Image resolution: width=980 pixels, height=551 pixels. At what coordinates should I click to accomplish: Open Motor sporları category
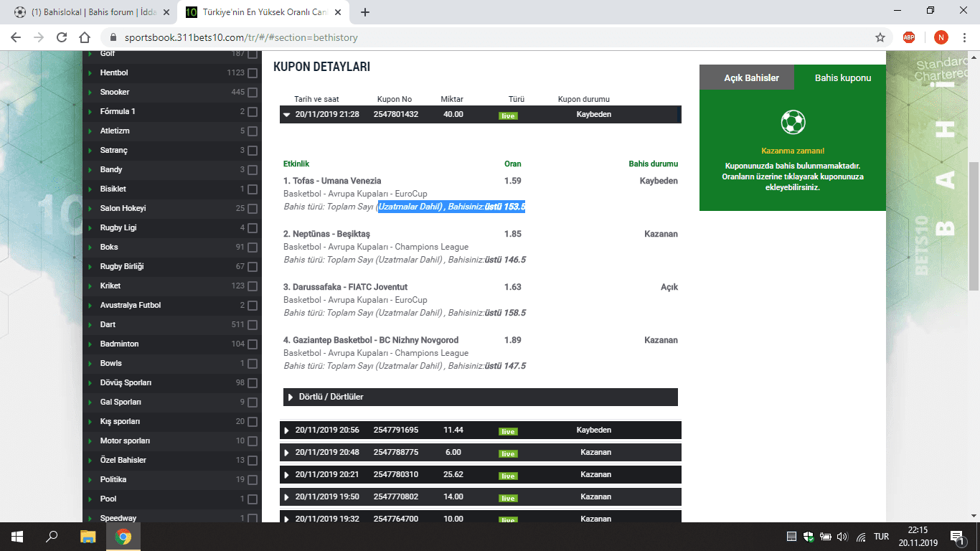(x=125, y=441)
